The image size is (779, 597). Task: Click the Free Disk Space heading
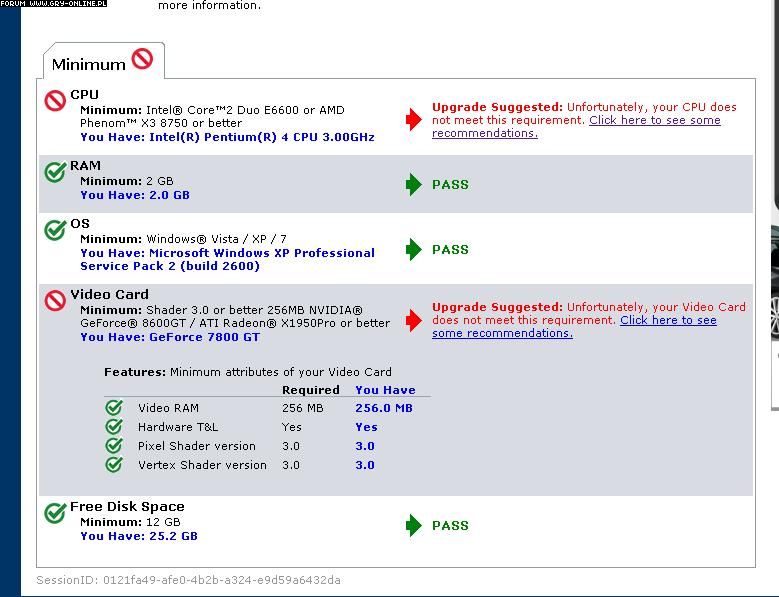coord(127,507)
